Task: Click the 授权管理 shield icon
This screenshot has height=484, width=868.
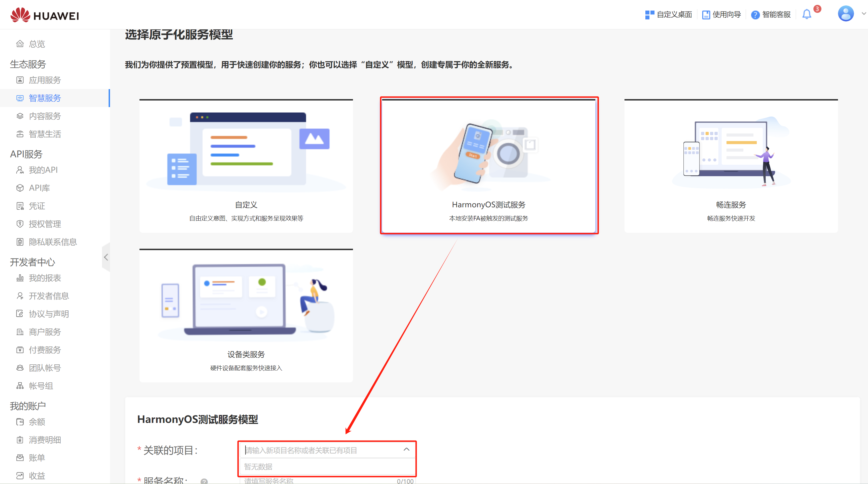Action: point(20,224)
